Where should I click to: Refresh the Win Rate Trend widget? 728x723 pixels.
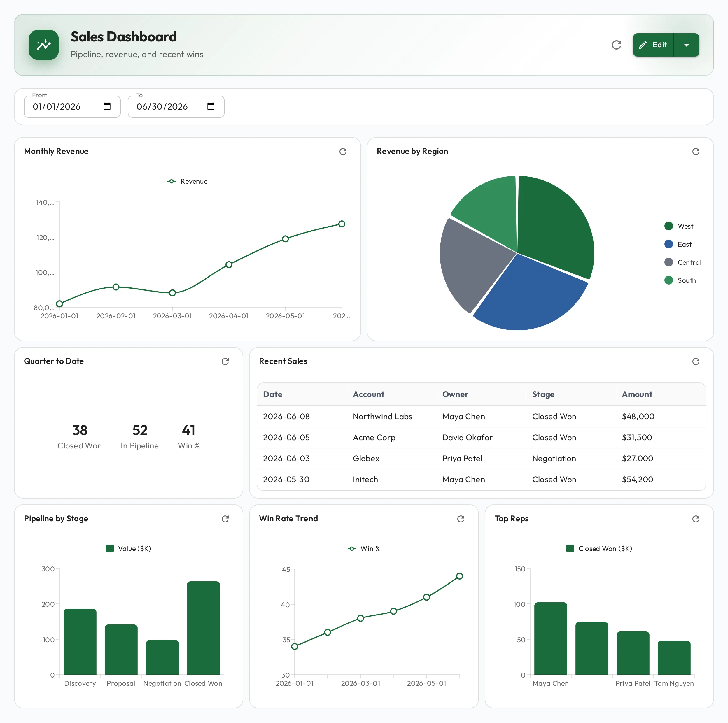coord(461,519)
